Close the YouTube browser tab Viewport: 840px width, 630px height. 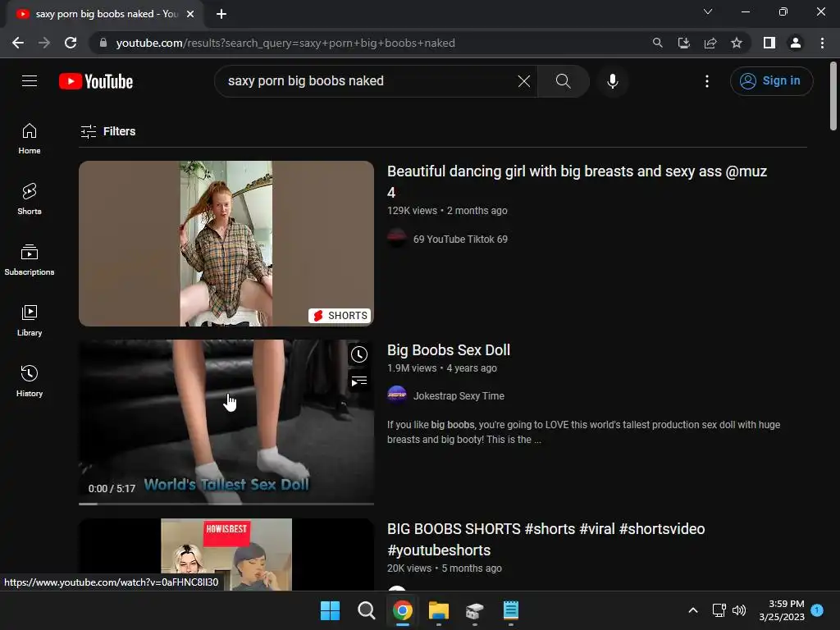click(190, 14)
